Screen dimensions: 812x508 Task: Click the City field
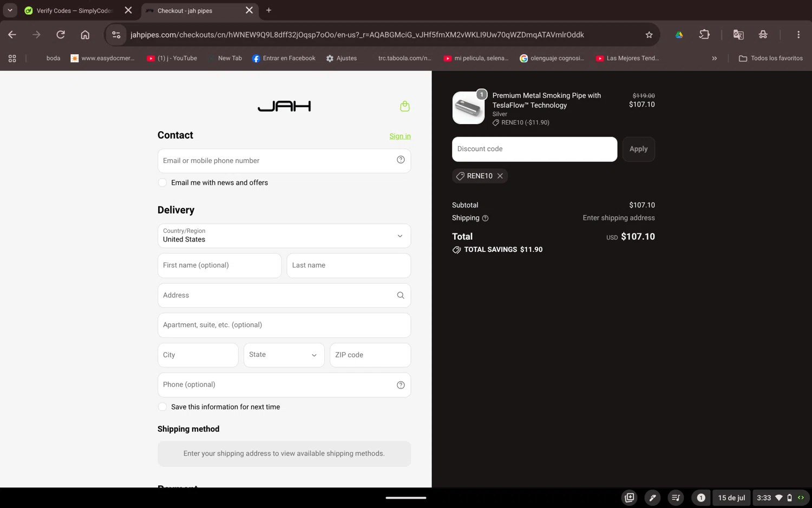point(198,355)
